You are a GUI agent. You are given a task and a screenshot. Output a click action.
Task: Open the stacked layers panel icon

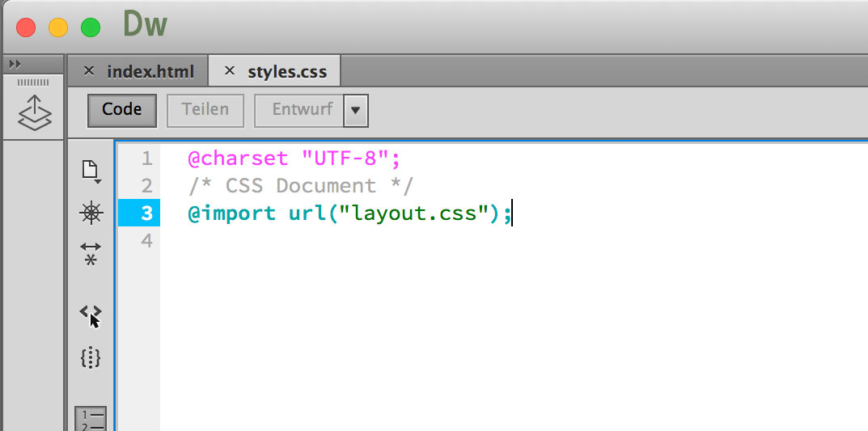34,112
